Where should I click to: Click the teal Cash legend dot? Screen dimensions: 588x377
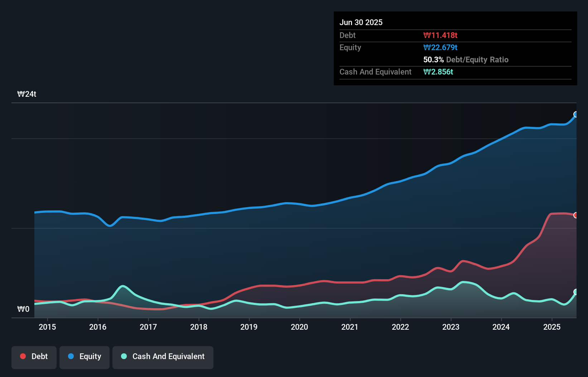[x=124, y=356]
